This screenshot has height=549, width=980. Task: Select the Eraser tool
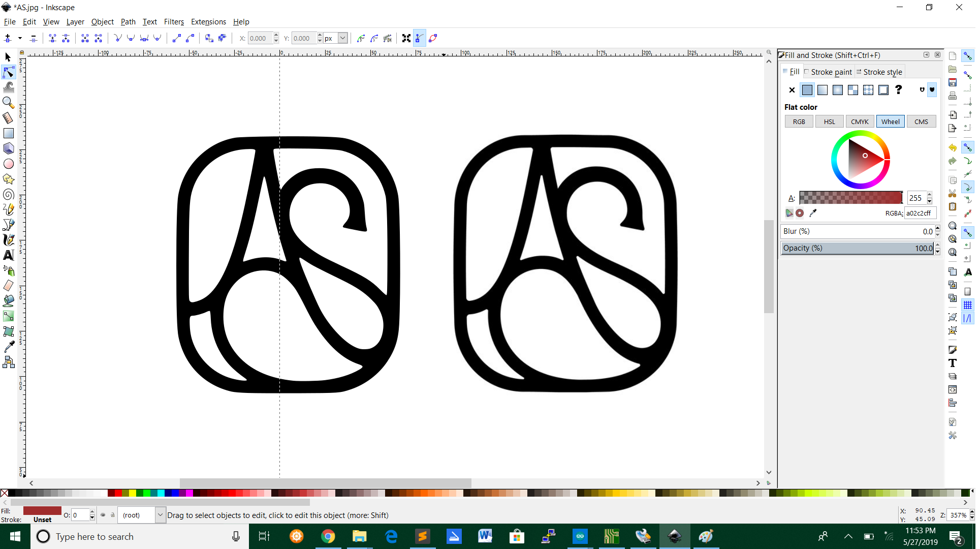tap(8, 286)
